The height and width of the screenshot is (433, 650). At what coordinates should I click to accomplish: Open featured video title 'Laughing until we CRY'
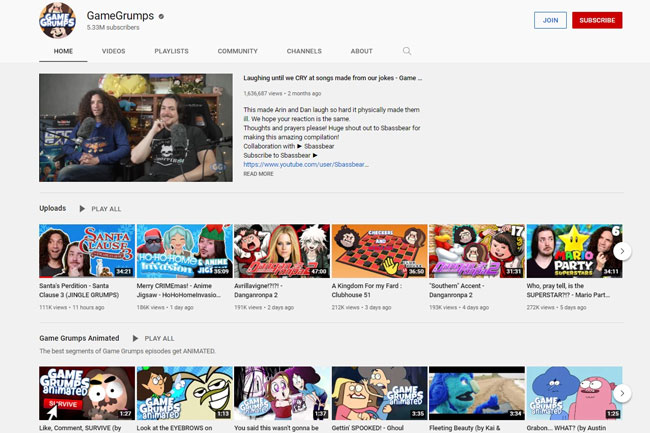tap(332, 78)
